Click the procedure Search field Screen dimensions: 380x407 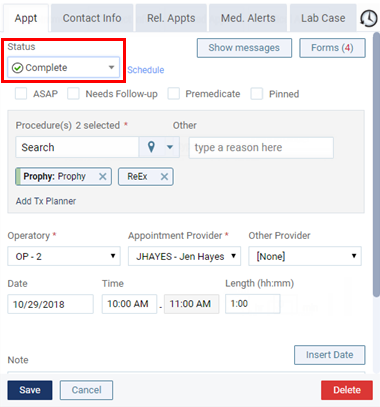click(77, 147)
